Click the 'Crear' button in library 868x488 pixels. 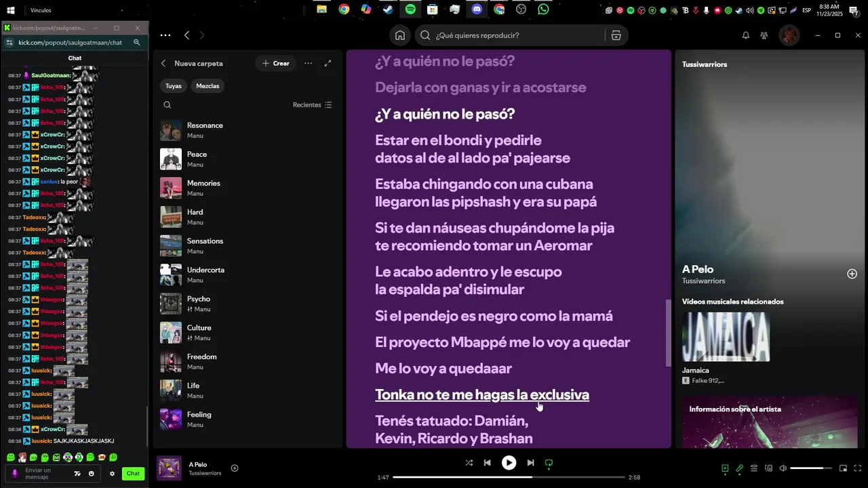(275, 63)
